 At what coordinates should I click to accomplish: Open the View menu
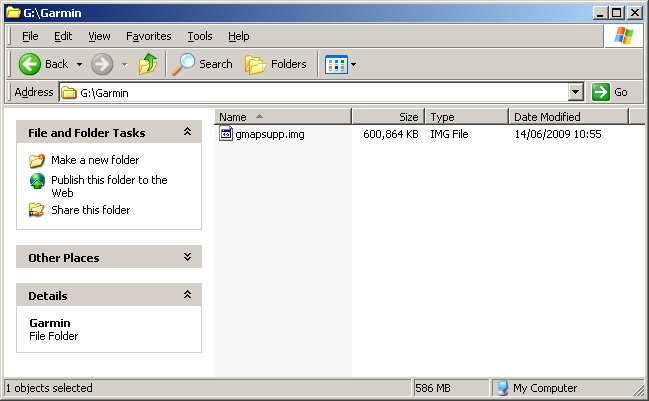coord(99,36)
